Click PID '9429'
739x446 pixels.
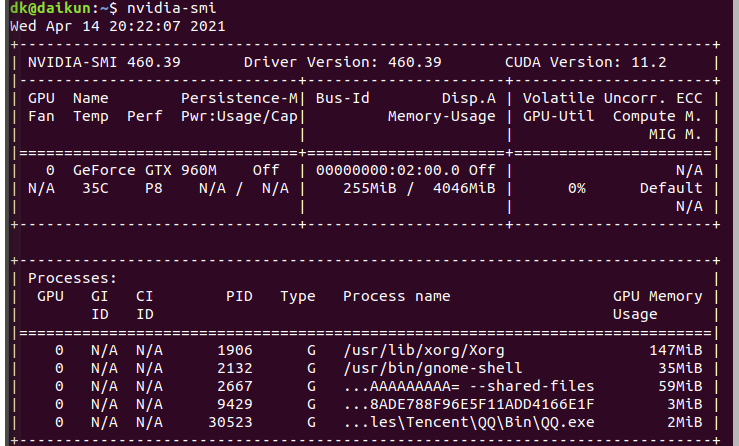[x=235, y=404]
